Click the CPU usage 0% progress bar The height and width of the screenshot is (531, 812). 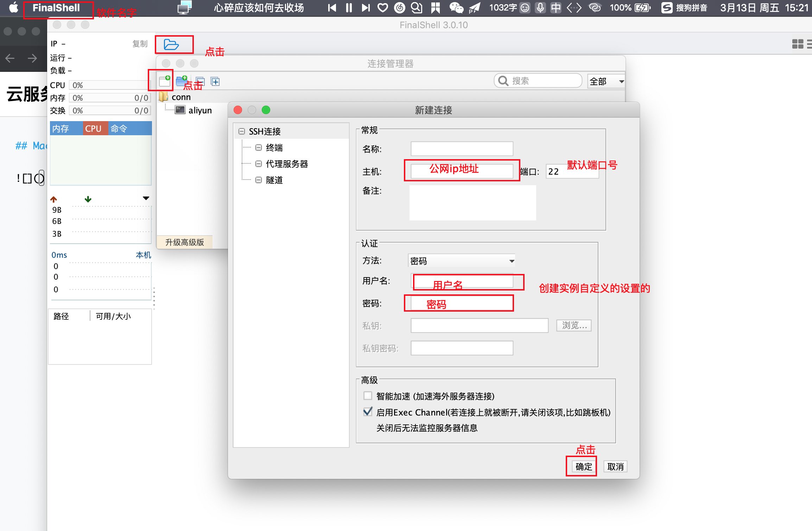point(110,85)
